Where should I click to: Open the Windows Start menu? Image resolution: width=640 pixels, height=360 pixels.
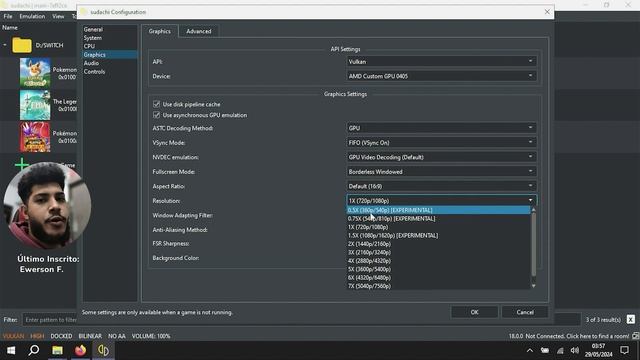click(x=11, y=351)
